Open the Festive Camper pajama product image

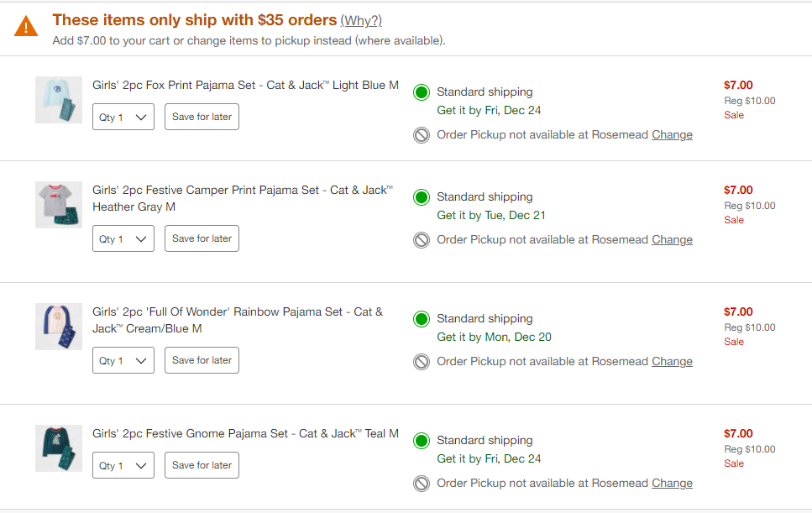[x=59, y=205]
